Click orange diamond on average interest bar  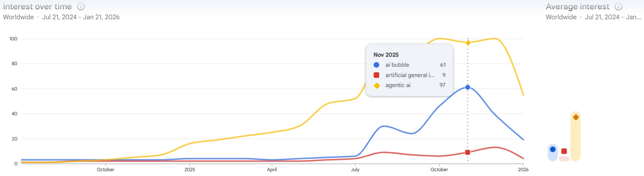(576, 117)
